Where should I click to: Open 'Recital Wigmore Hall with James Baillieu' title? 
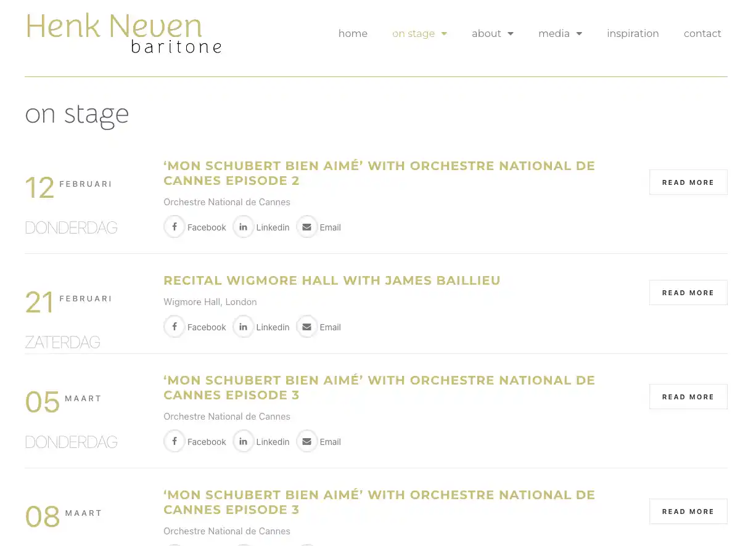coord(332,281)
